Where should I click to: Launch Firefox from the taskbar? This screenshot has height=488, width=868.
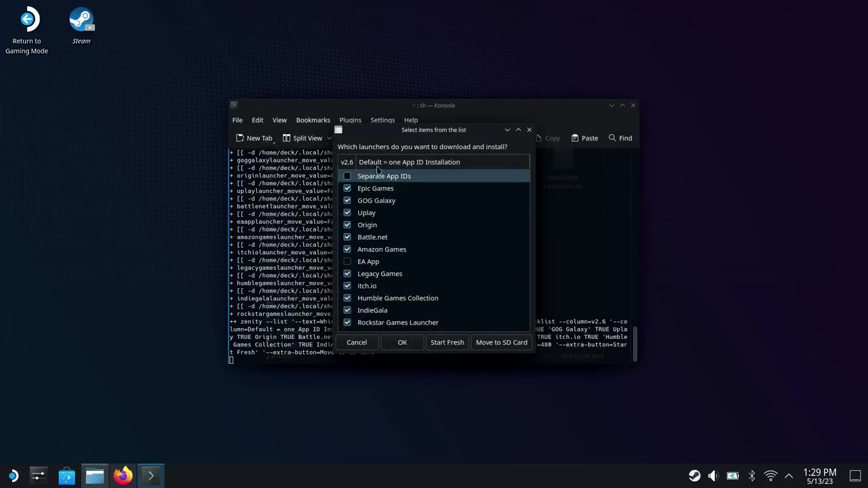pyautogui.click(x=123, y=476)
